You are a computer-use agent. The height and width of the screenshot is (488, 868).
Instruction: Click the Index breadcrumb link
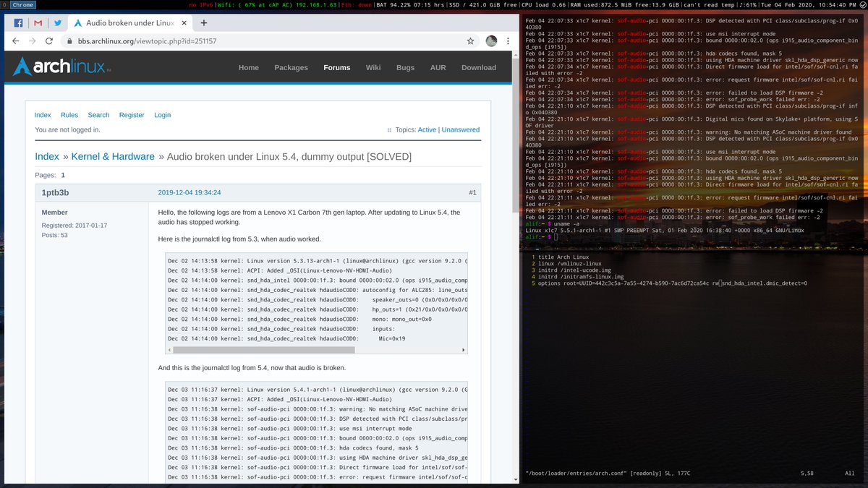pyautogui.click(x=47, y=156)
